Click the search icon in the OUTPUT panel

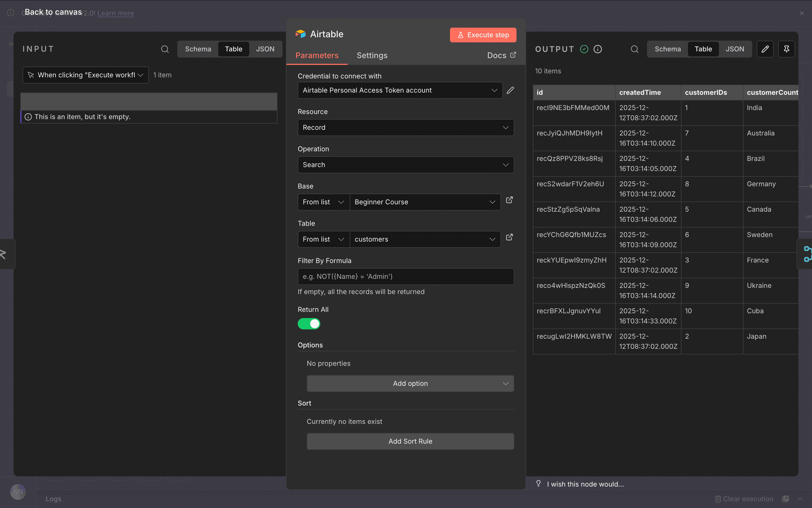[634, 49]
